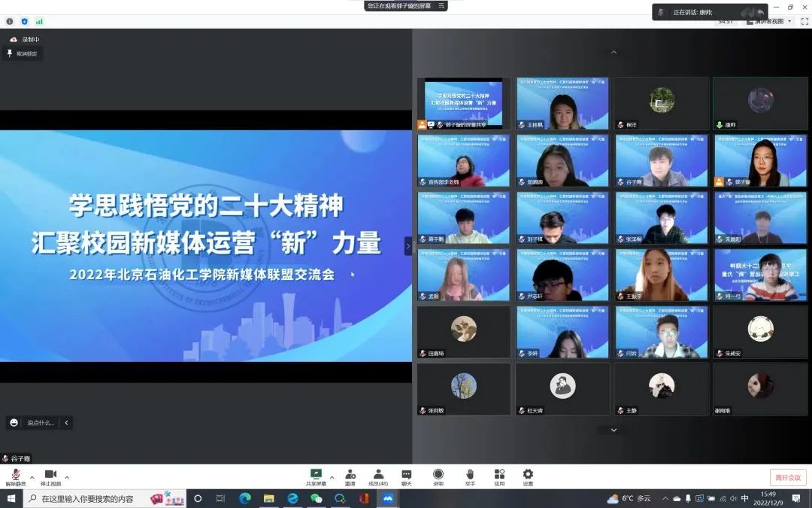
Task: Expand video options arrow beside camera
Action: coord(67,477)
